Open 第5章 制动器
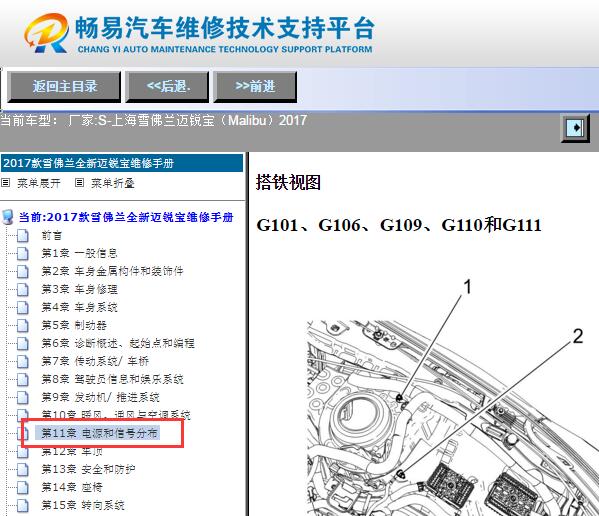This screenshot has width=599, height=516. [x=74, y=325]
